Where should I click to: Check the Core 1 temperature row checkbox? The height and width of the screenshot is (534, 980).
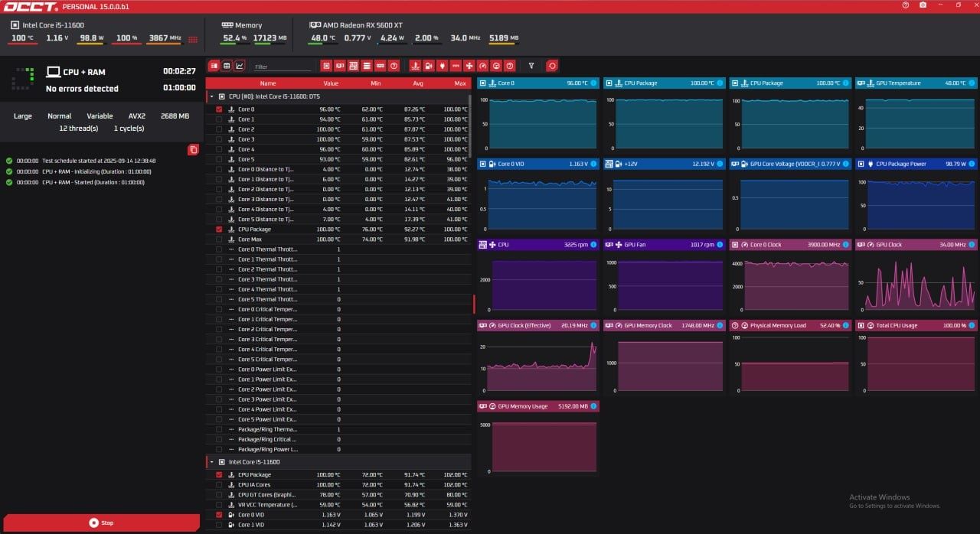click(219, 119)
